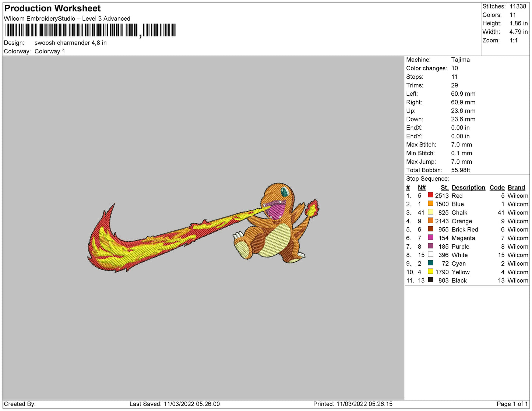Screen dimensions: 532x411
Task: Select the Chalk thread color swatch
Action: (x=430, y=212)
